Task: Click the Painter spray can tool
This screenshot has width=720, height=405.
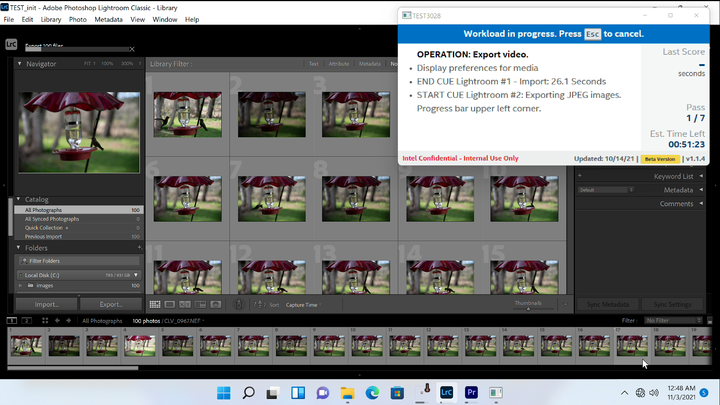Action: click(239, 304)
